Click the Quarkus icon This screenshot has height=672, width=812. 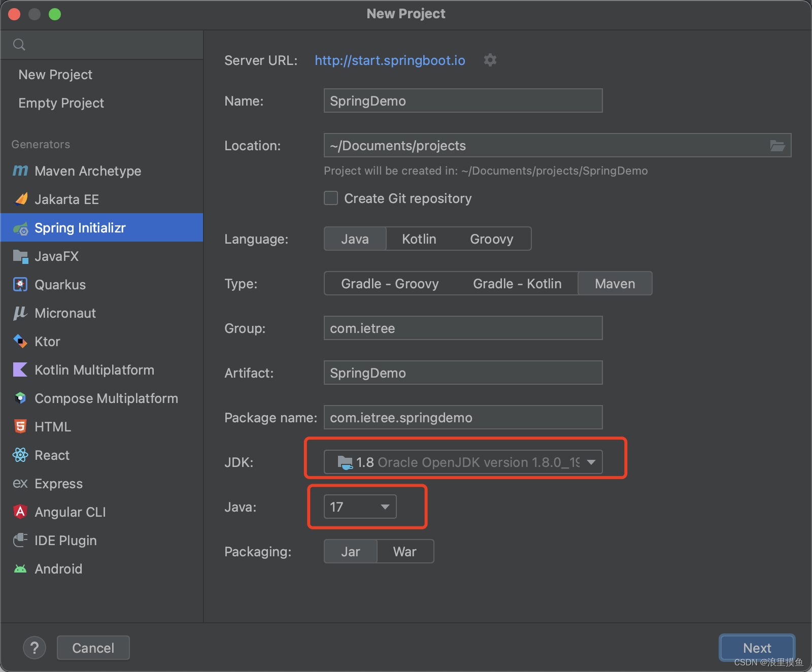coord(20,284)
